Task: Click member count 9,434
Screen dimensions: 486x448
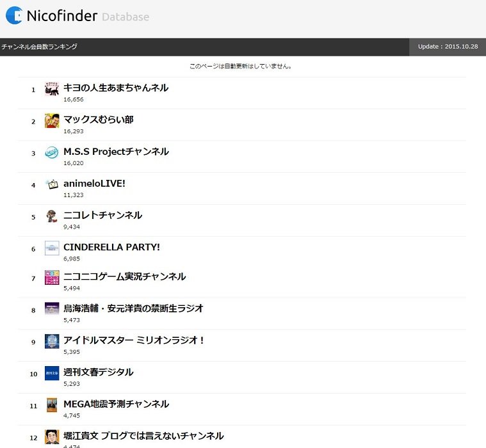Action: tap(72, 227)
